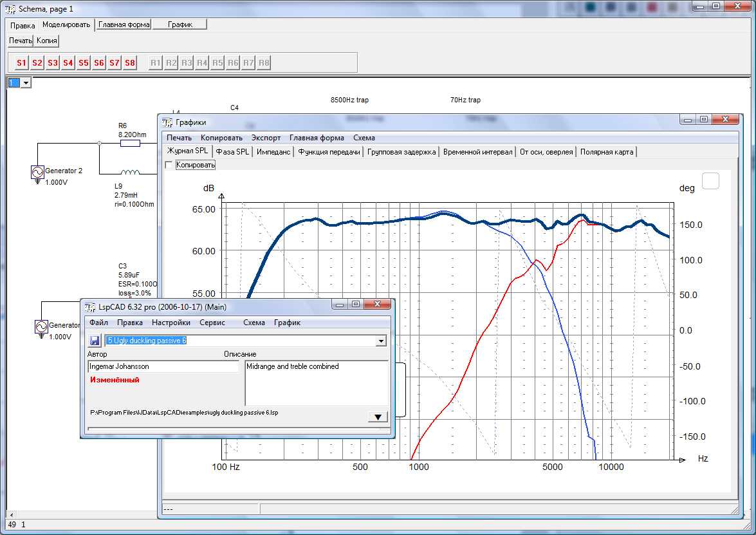Click the "8500Hz trap" label in schema
756x535 pixels.
pos(349,100)
